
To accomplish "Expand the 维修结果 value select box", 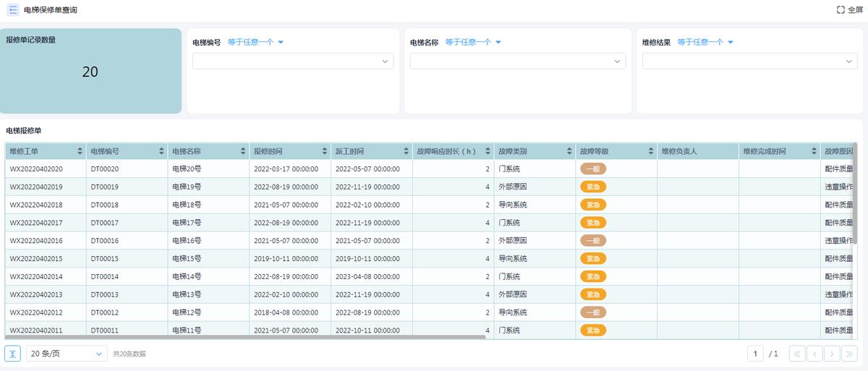I will [x=750, y=61].
